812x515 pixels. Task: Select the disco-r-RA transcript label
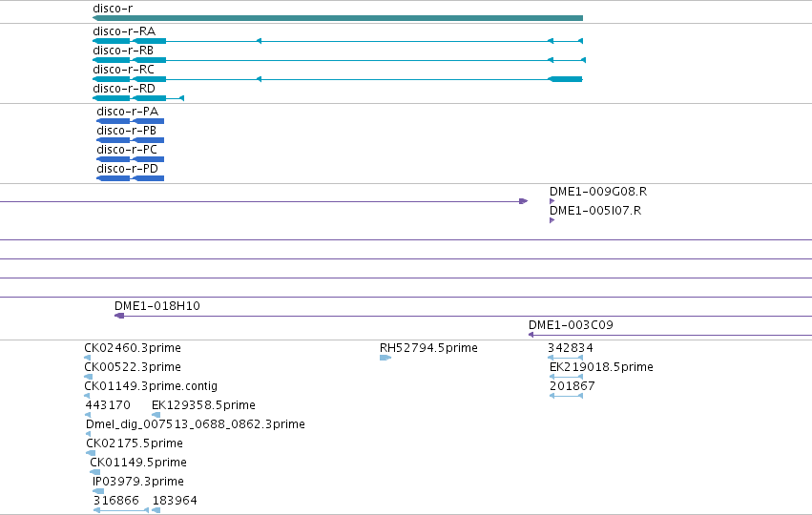(124, 31)
